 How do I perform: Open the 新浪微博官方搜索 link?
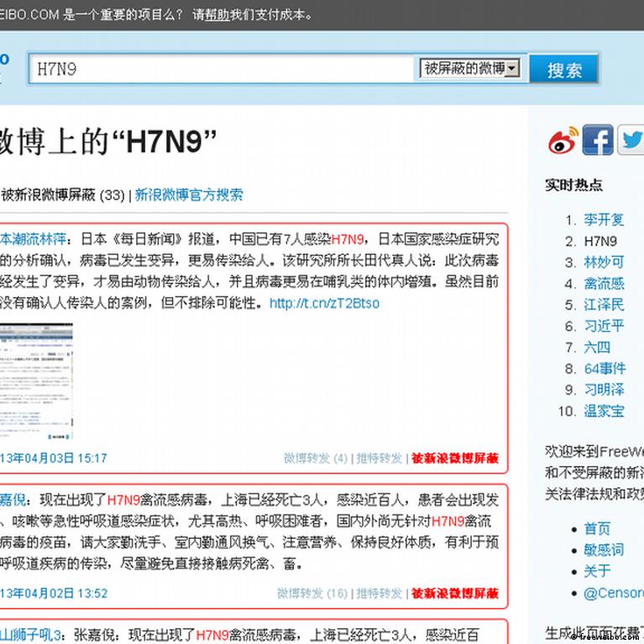pyautogui.click(x=189, y=195)
